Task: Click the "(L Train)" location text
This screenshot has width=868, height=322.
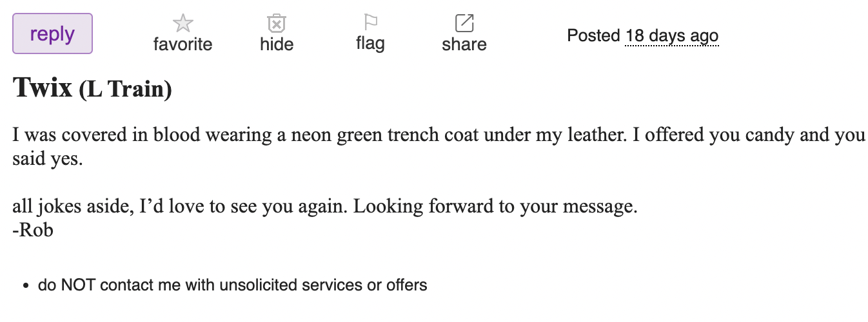Action: pyautogui.click(x=125, y=90)
